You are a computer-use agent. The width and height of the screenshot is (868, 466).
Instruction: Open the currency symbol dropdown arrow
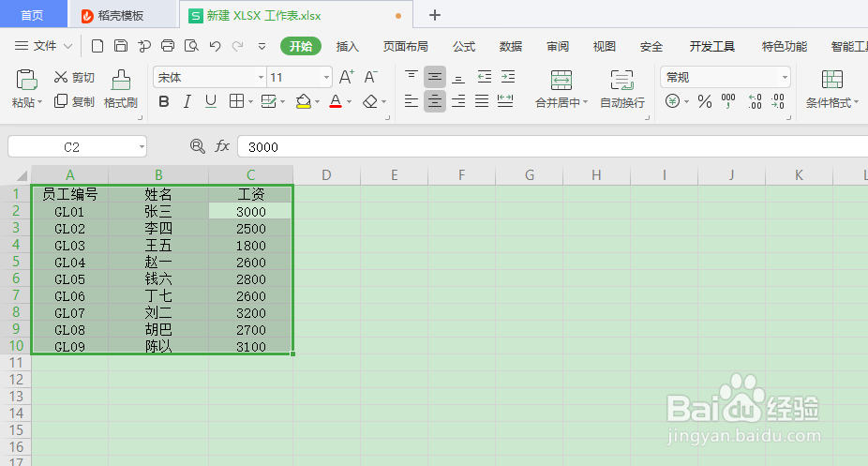686,102
